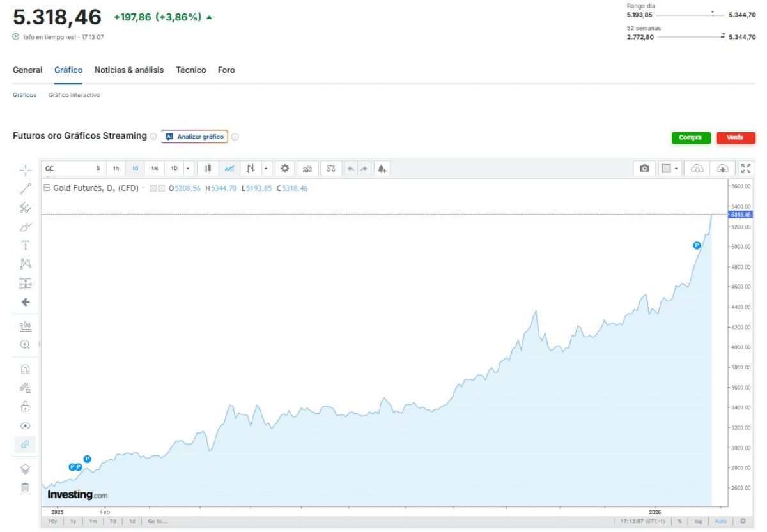Select the trend line drawing tool

pos(26,188)
